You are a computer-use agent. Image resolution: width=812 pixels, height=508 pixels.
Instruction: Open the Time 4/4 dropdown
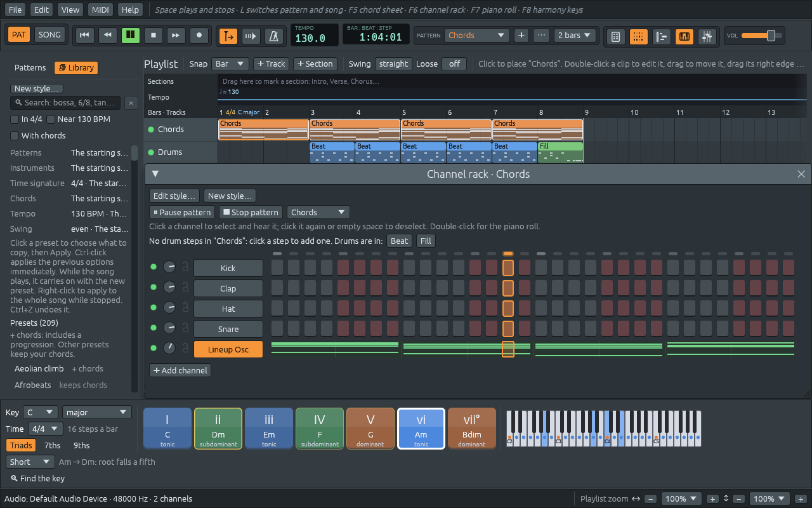coord(46,429)
